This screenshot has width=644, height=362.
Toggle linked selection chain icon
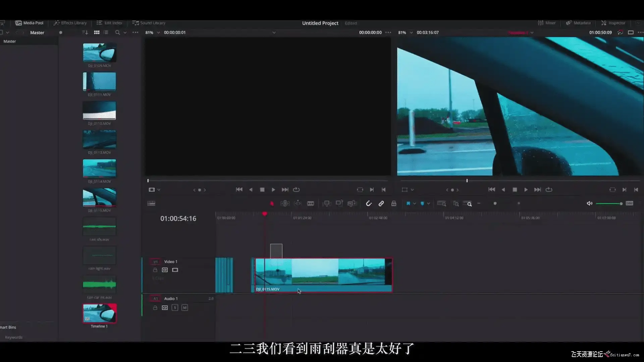(x=381, y=203)
